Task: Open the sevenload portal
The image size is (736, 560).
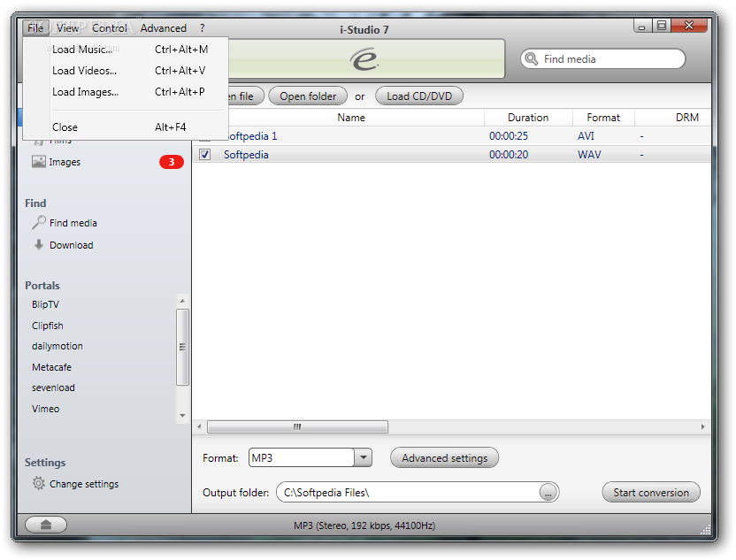Action: (53, 387)
